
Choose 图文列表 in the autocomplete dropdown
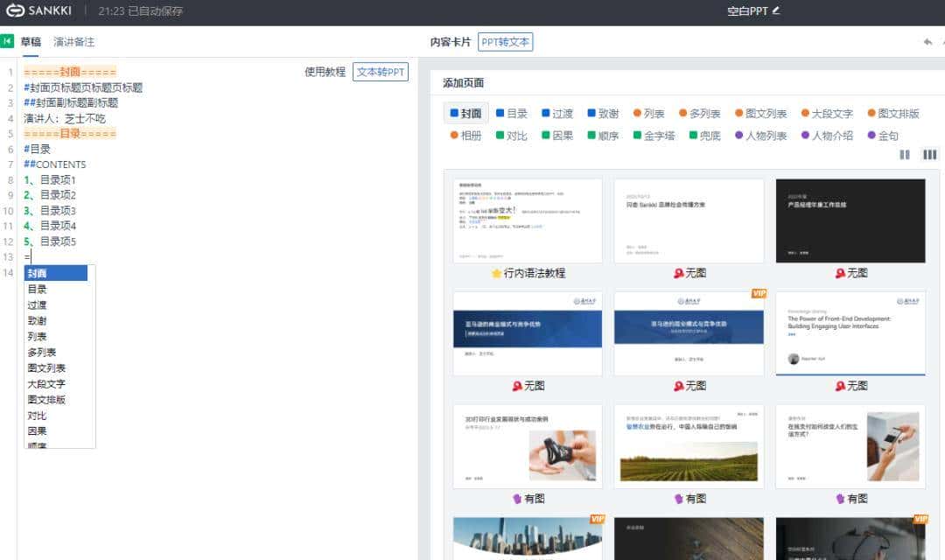click(46, 368)
